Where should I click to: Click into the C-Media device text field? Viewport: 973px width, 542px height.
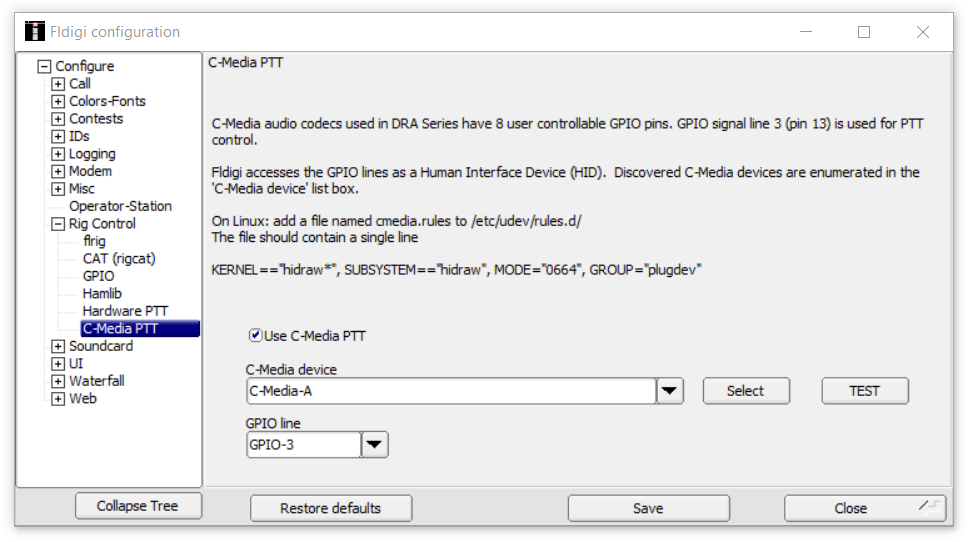pos(451,391)
